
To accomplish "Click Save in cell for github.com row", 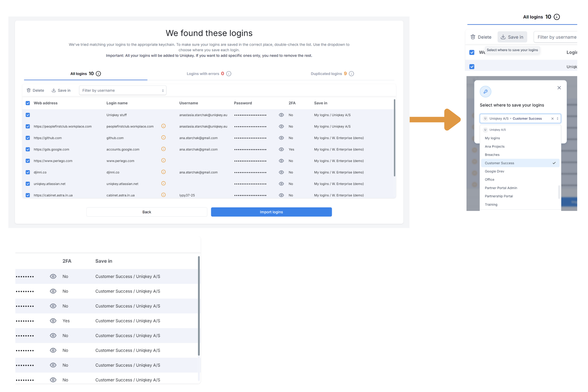I will tap(339, 138).
